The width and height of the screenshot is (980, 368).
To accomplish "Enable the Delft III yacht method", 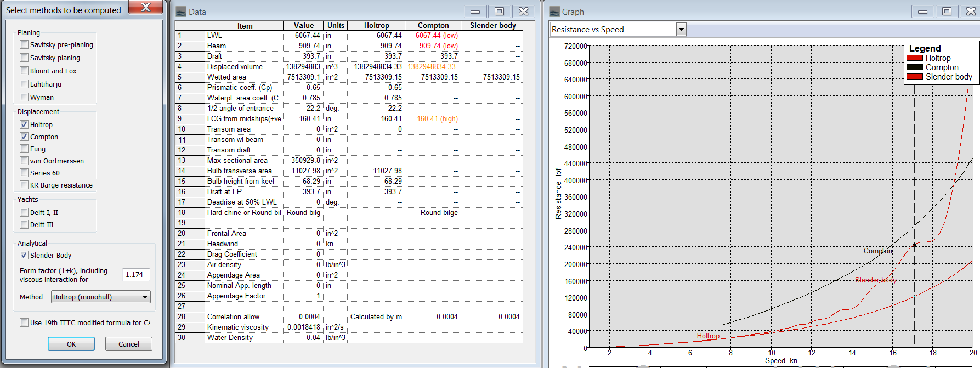I will [x=24, y=224].
